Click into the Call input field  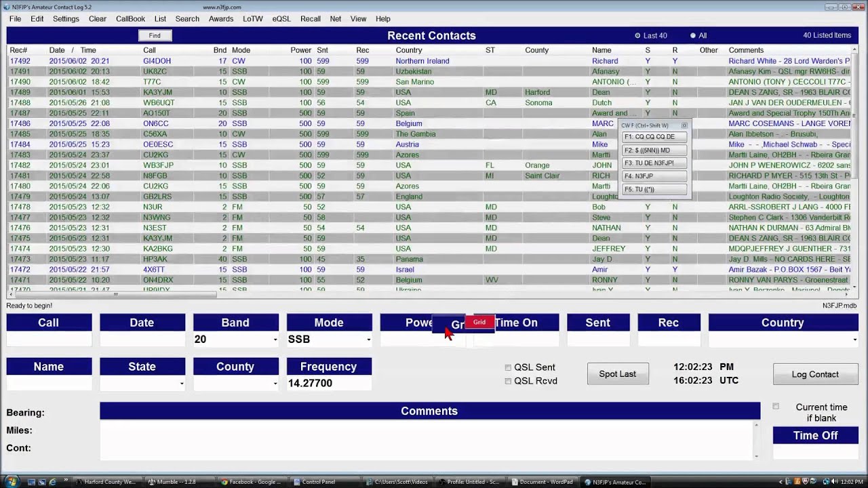click(x=49, y=340)
